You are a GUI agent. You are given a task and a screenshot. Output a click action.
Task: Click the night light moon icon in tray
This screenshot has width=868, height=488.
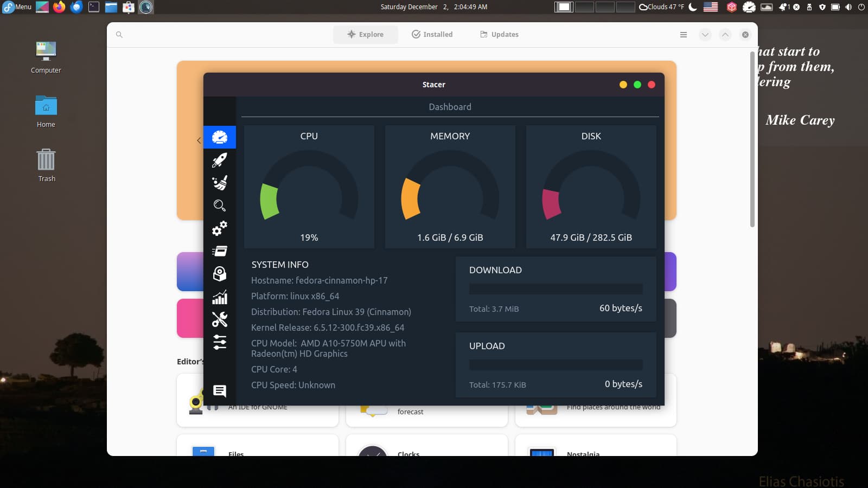tap(693, 7)
